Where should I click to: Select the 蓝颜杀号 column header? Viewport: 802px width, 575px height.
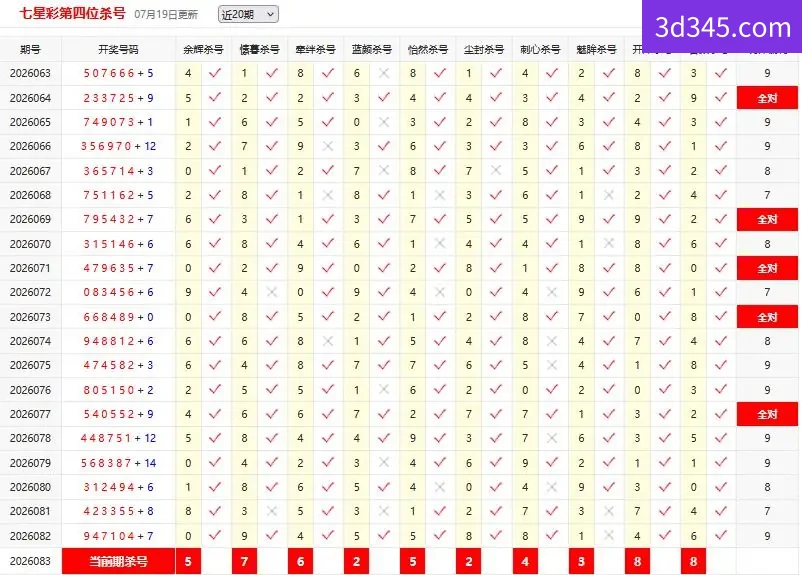[x=372, y=50]
